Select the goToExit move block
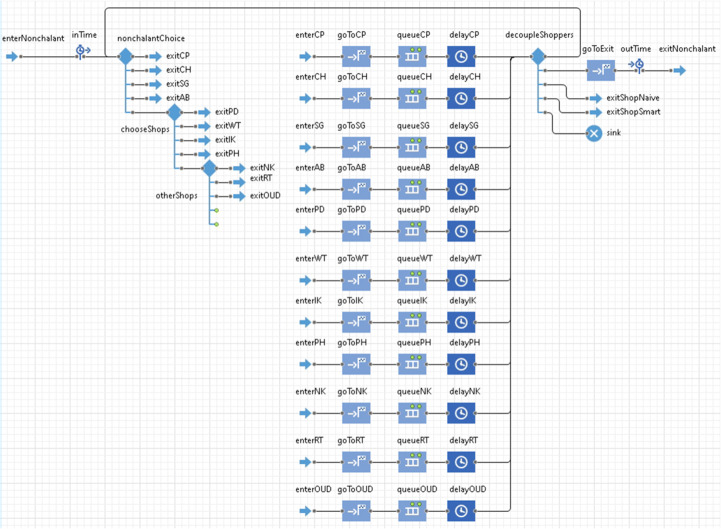721x529 pixels. [600, 70]
